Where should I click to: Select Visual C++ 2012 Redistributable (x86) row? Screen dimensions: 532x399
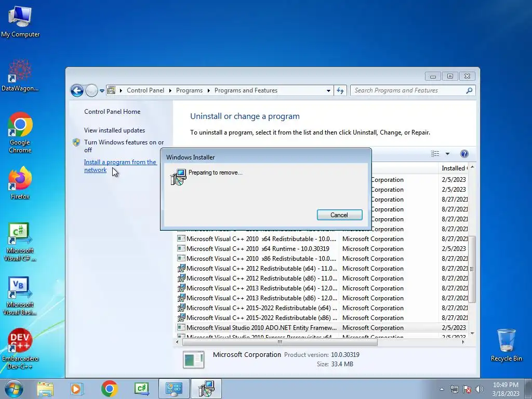(322, 278)
